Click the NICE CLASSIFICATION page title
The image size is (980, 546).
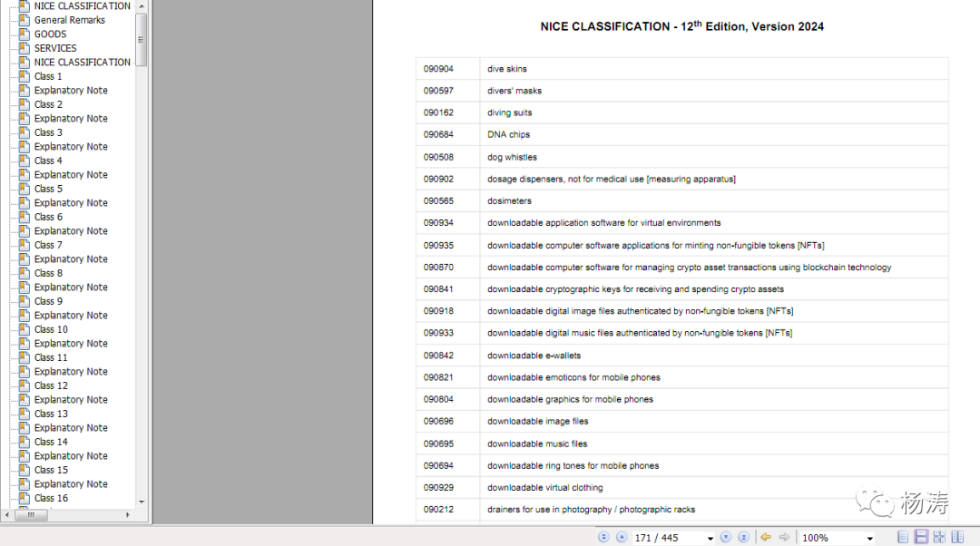pyautogui.click(x=681, y=26)
